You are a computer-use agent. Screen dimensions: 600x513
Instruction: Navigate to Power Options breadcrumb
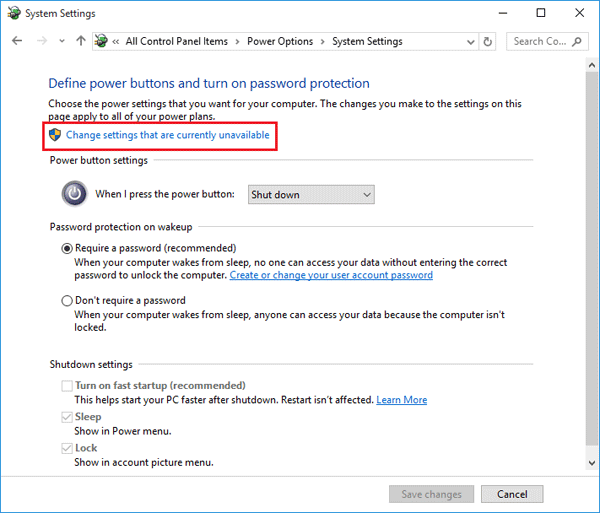pyautogui.click(x=279, y=42)
